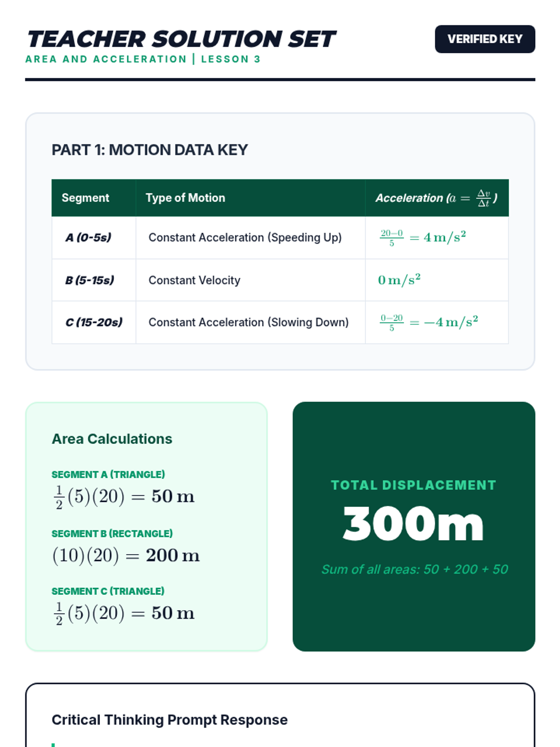Click the Slowing Down motion description
Image resolution: width=560 pixels, height=747 pixels.
coord(248,322)
